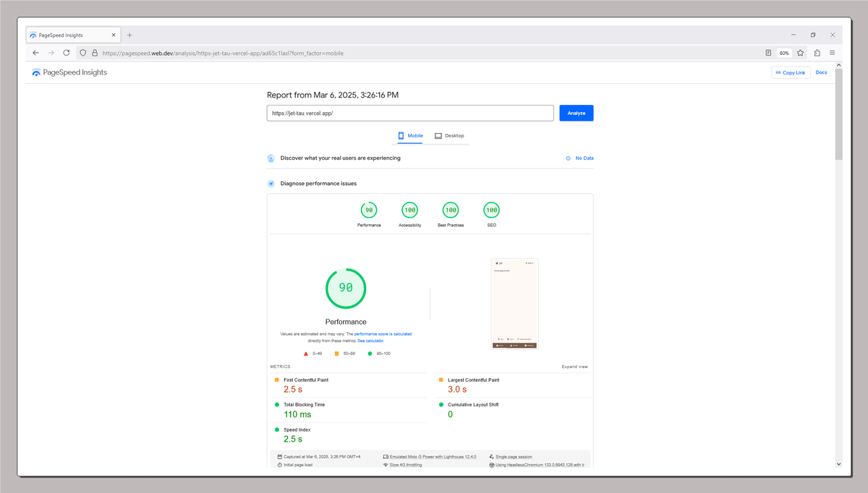The image size is (868, 493).
Task: Open a new tab with the plus button
Action: pos(129,35)
